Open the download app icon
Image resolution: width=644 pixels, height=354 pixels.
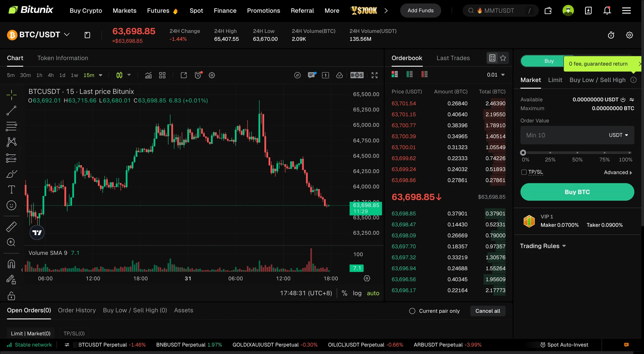point(588,11)
